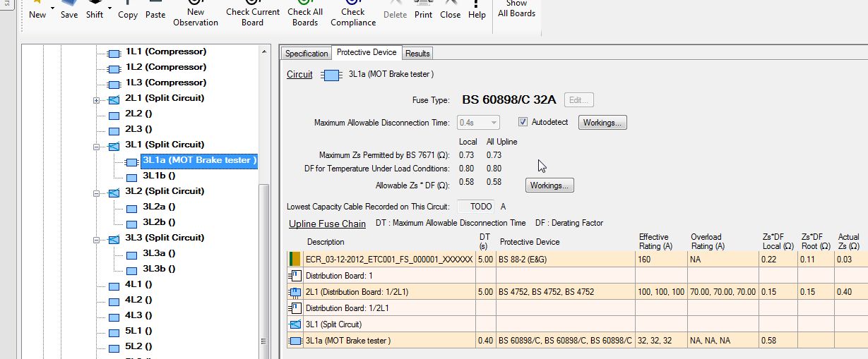Select 1L3 (Compressor) in tree
868x359 pixels.
pos(166,83)
